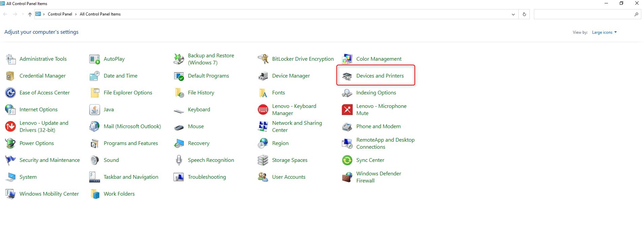Go to Control Panel breadcrumb

tap(60, 14)
